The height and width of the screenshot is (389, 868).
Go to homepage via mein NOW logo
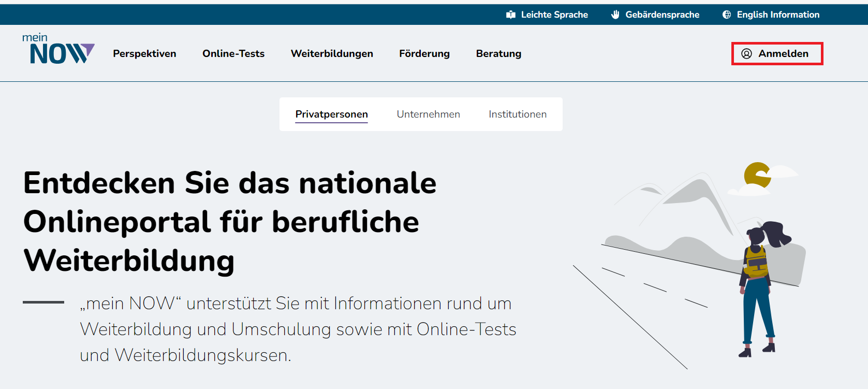click(x=58, y=49)
